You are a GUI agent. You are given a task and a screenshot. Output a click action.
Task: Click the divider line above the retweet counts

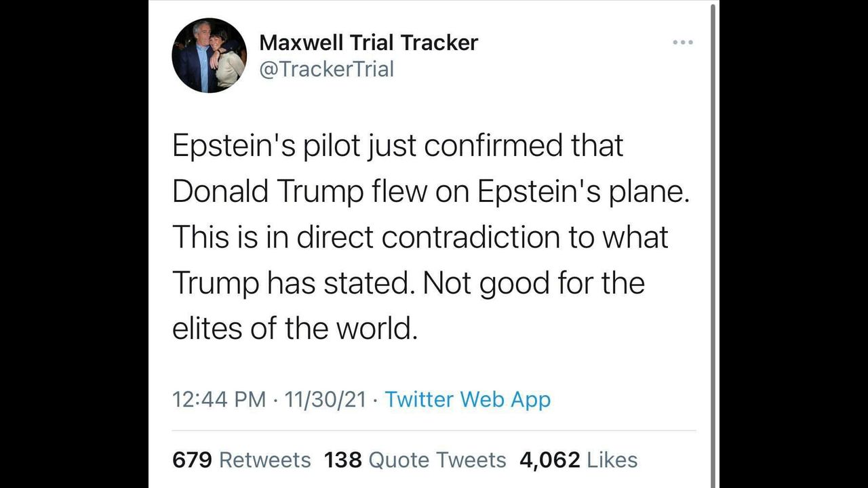click(x=434, y=430)
